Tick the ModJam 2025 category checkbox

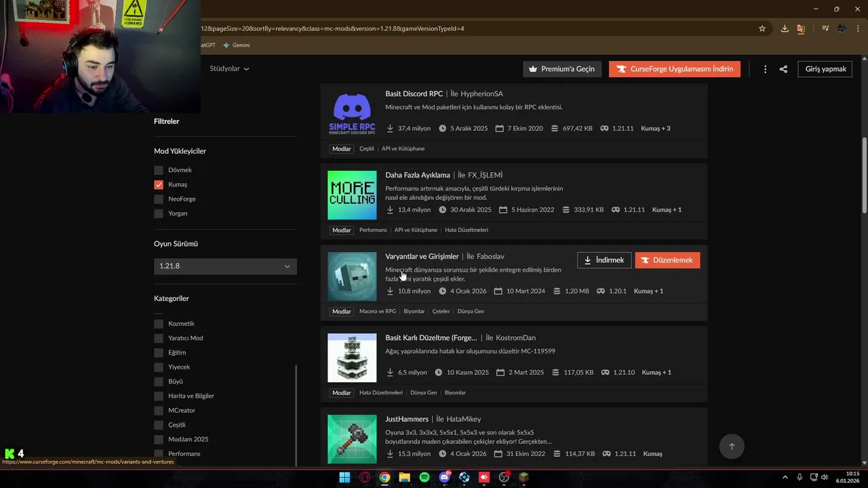coord(159,439)
